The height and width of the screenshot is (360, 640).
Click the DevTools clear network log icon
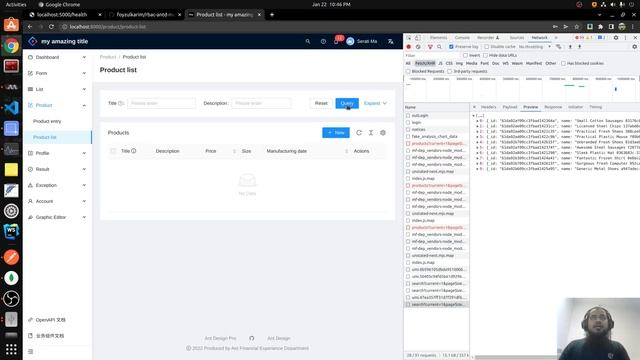tap(418, 47)
